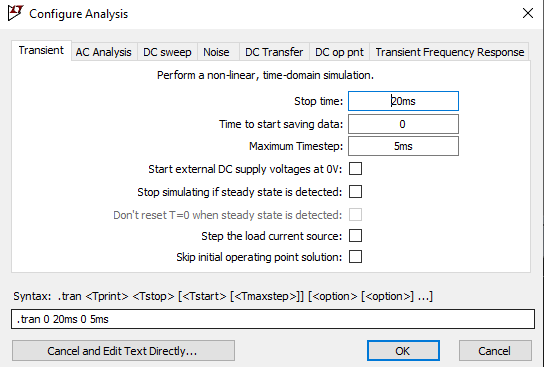The height and width of the screenshot is (367, 544).
Task: Select the Transient tab
Action: (41, 51)
